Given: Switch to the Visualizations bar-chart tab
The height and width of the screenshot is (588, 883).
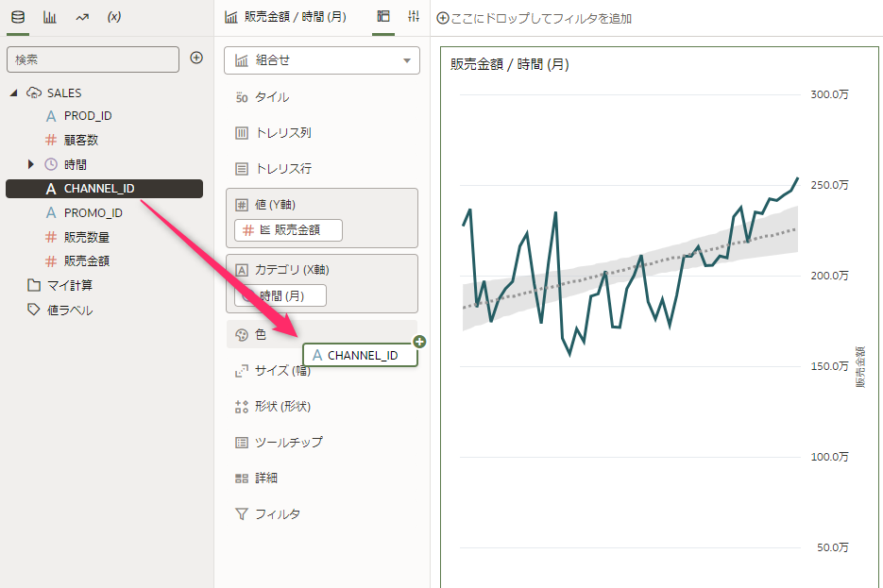Looking at the screenshot, I should pyautogui.click(x=49, y=17).
